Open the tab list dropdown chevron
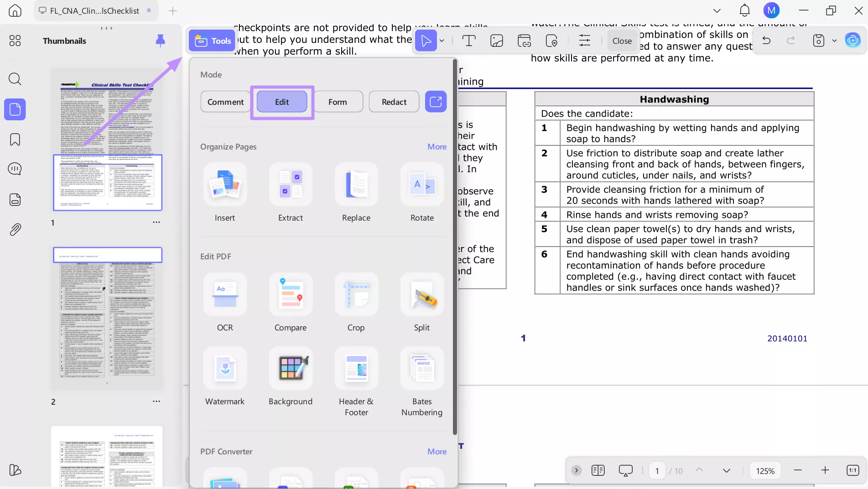The height and width of the screenshot is (489, 868). click(x=717, y=10)
